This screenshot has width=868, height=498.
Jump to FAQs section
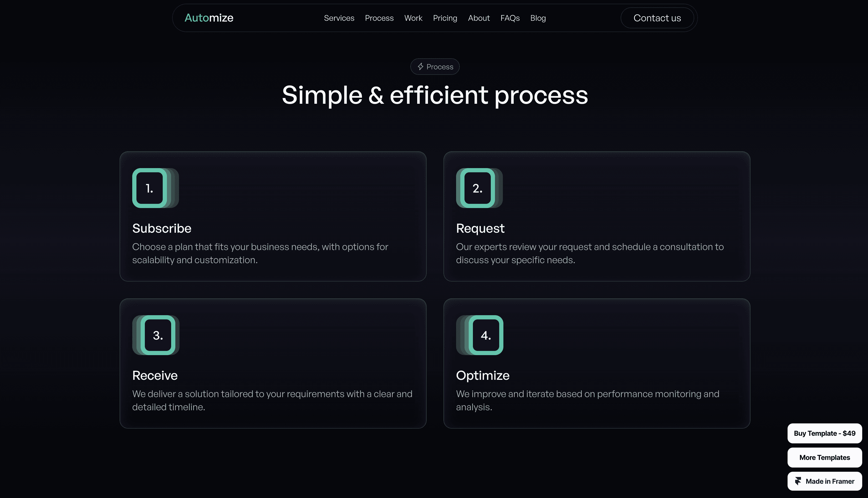click(510, 18)
